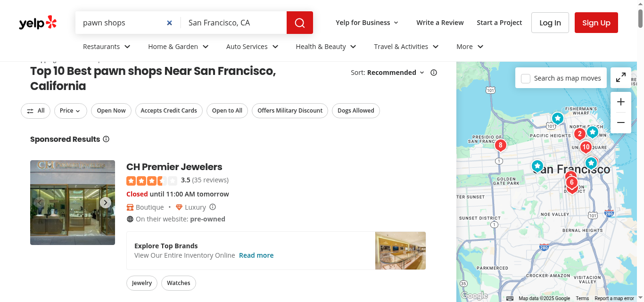Select the Watches tag
This screenshot has width=644, height=302.
point(179,283)
